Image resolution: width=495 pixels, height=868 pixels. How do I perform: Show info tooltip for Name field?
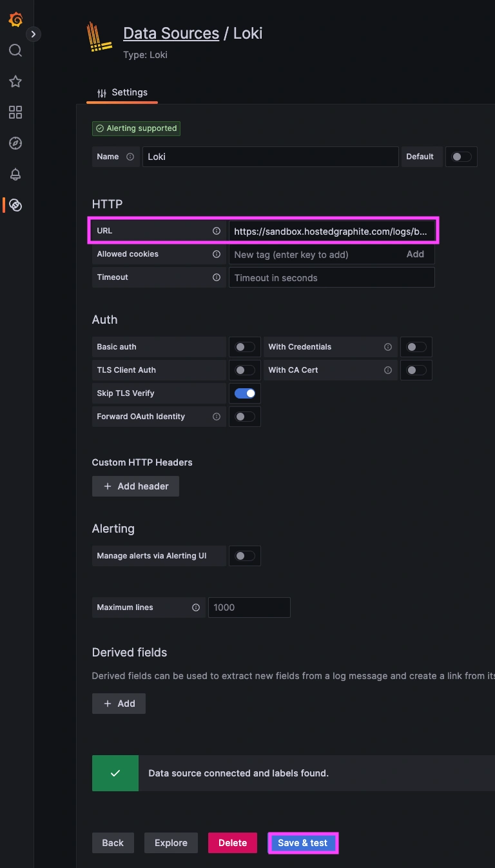130,157
